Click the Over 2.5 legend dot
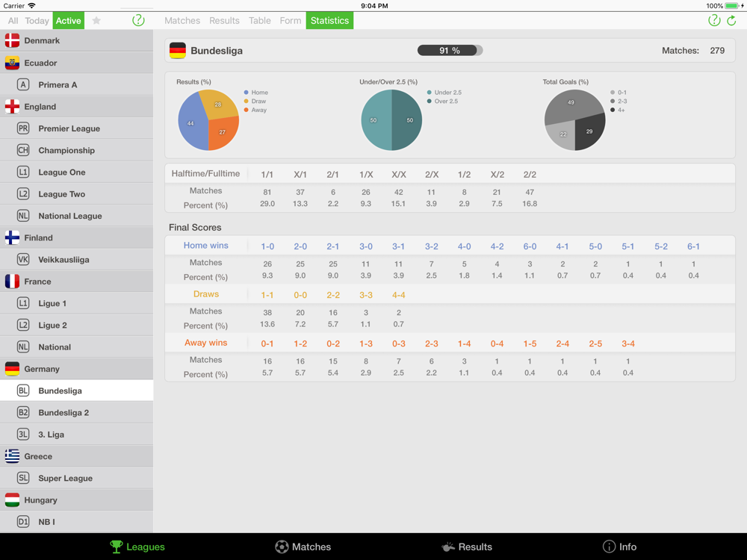Viewport: 747px width, 560px height. point(430,101)
